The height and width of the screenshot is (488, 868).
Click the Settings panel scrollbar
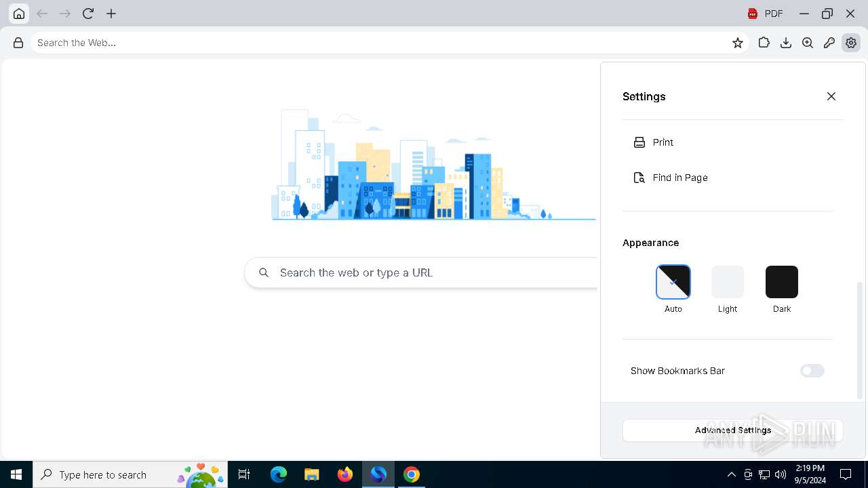[x=861, y=340]
